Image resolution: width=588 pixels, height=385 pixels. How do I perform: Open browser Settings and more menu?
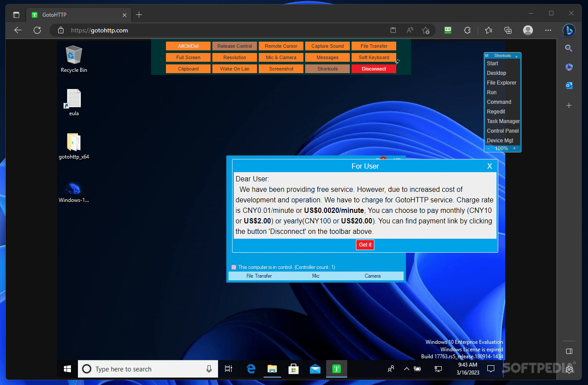point(548,30)
